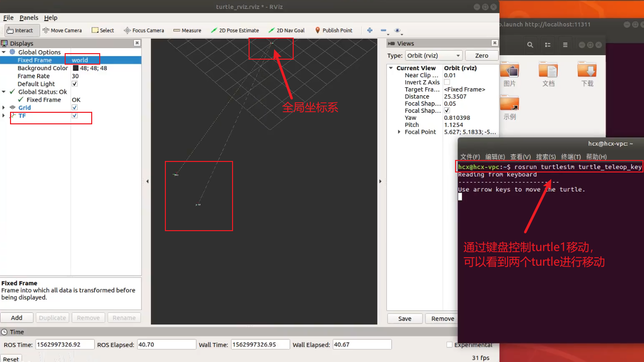Open the 终端(T) menu in terminal
This screenshot has height=362, width=644.
click(x=571, y=157)
